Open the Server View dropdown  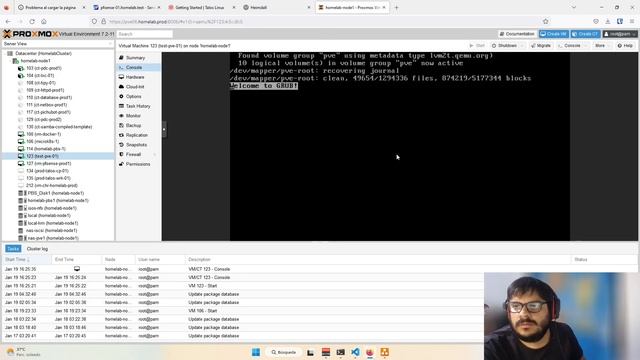click(x=58, y=44)
